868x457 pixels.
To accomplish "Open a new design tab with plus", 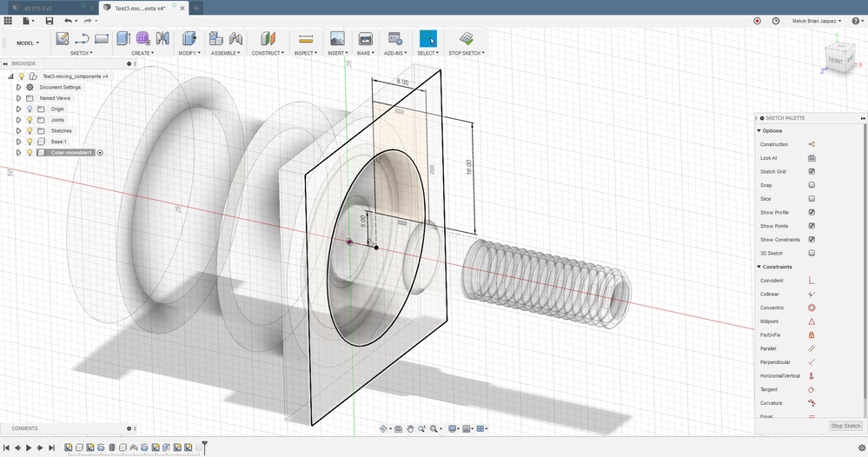I will [x=196, y=9].
